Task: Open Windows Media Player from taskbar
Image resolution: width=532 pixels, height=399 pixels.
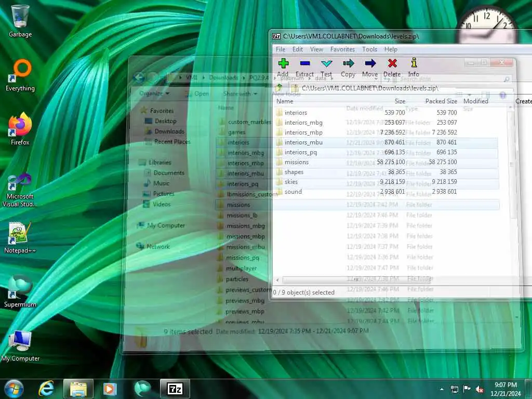Action: tap(110, 389)
